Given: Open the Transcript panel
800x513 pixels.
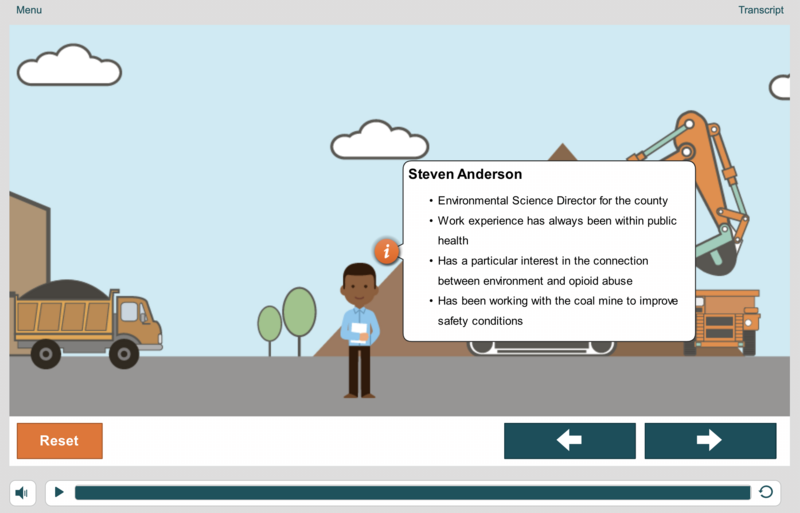Looking at the screenshot, I should coord(760,10).
